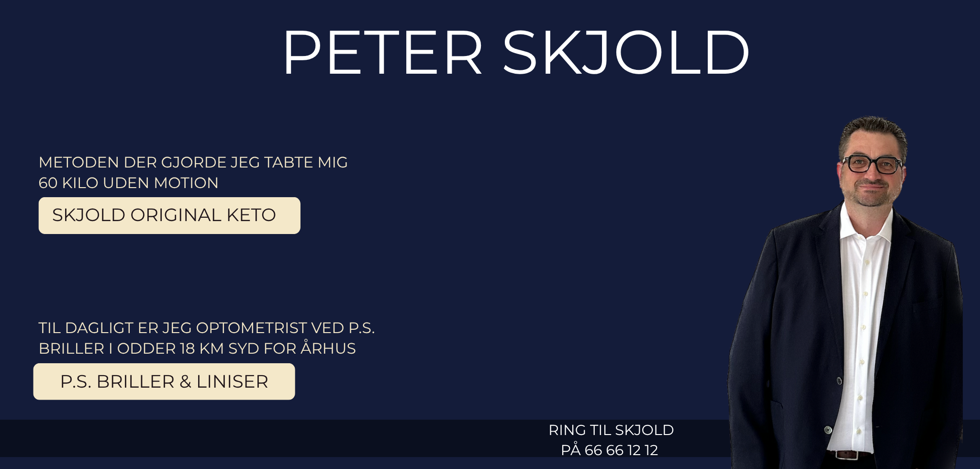Click the RING TIL SKJOLD text
This screenshot has height=469, width=980.
pyautogui.click(x=611, y=430)
